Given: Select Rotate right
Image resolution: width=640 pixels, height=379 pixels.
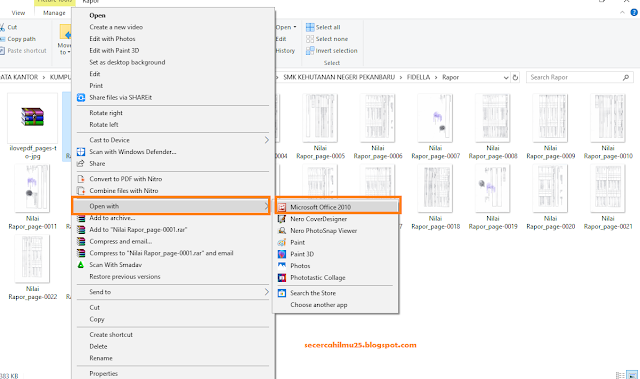Looking at the screenshot, I should (106, 113).
